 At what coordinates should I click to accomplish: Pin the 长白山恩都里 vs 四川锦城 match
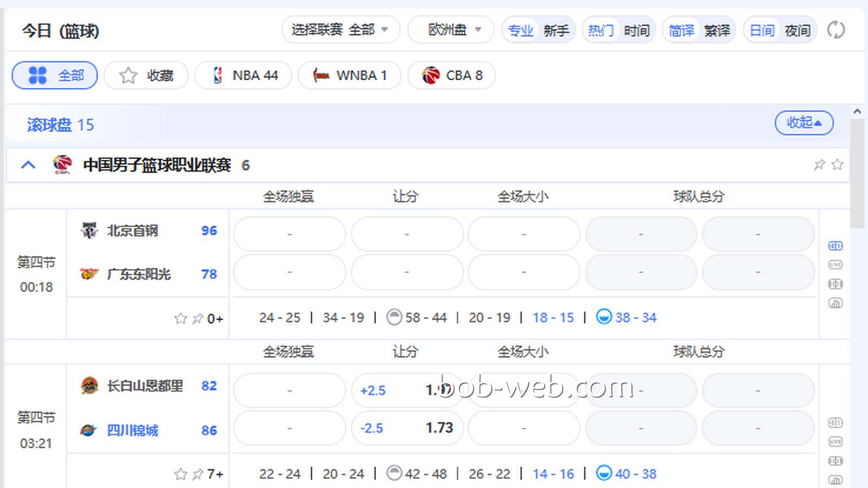tap(198, 474)
